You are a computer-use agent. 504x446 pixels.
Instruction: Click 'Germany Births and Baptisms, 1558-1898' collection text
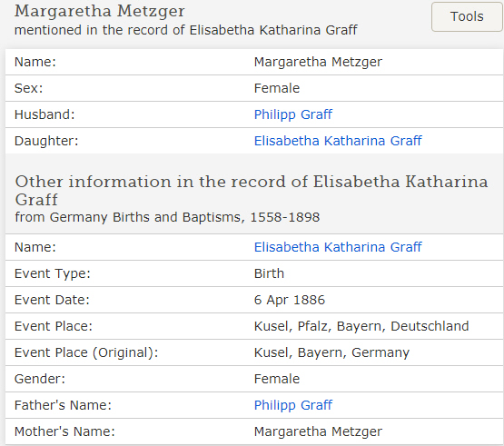pyautogui.click(x=184, y=217)
